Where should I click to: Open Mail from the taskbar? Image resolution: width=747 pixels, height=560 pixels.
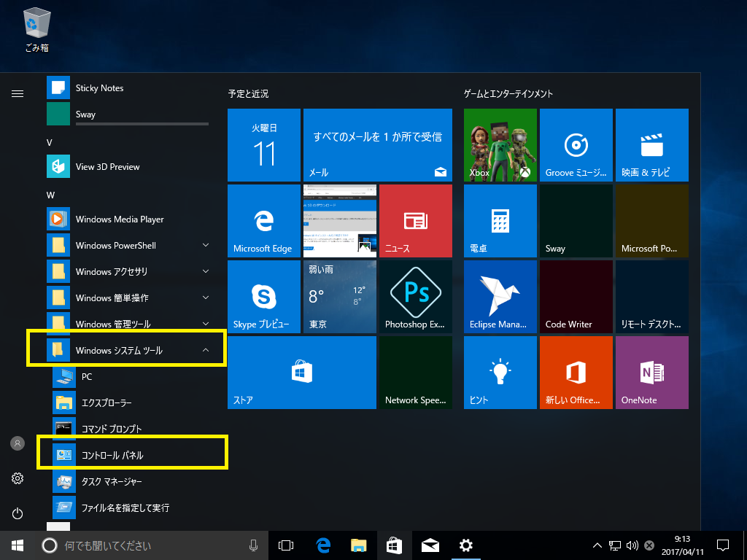(430, 545)
